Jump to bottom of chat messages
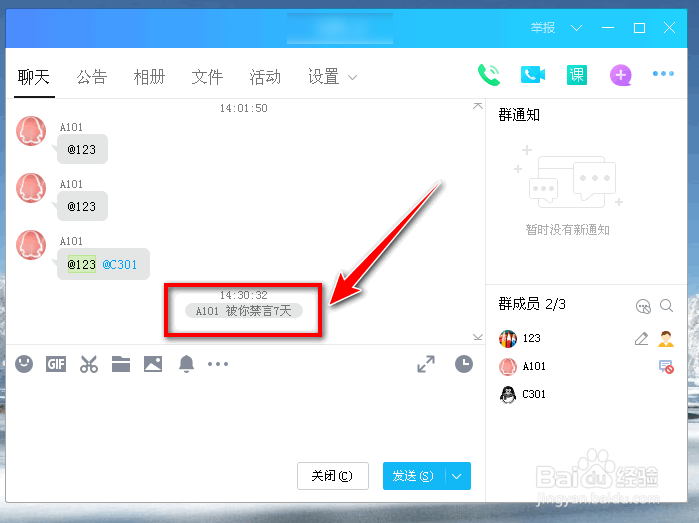The height and width of the screenshot is (523, 699). pos(477,337)
